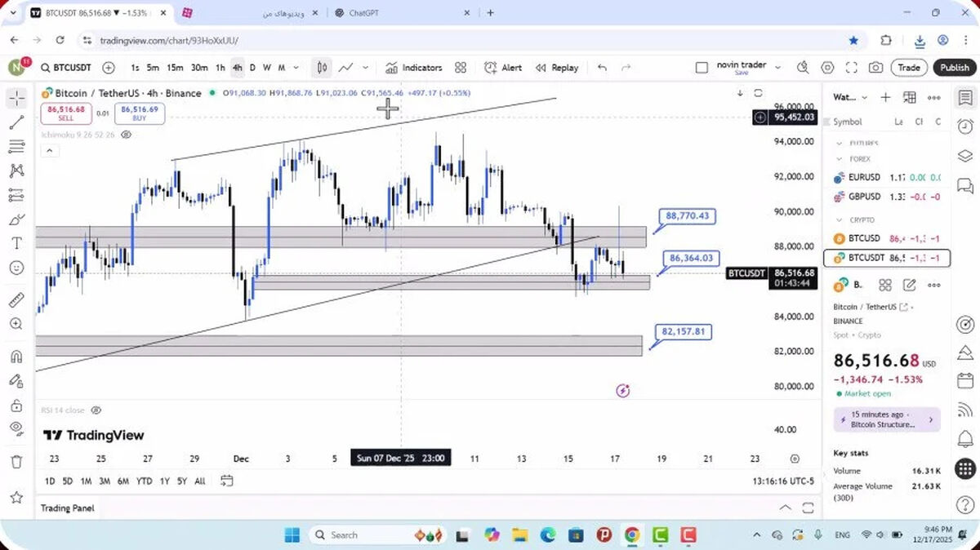Collapse the CRYPTO watchlist section
980x550 pixels.
(x=838, y=220)
